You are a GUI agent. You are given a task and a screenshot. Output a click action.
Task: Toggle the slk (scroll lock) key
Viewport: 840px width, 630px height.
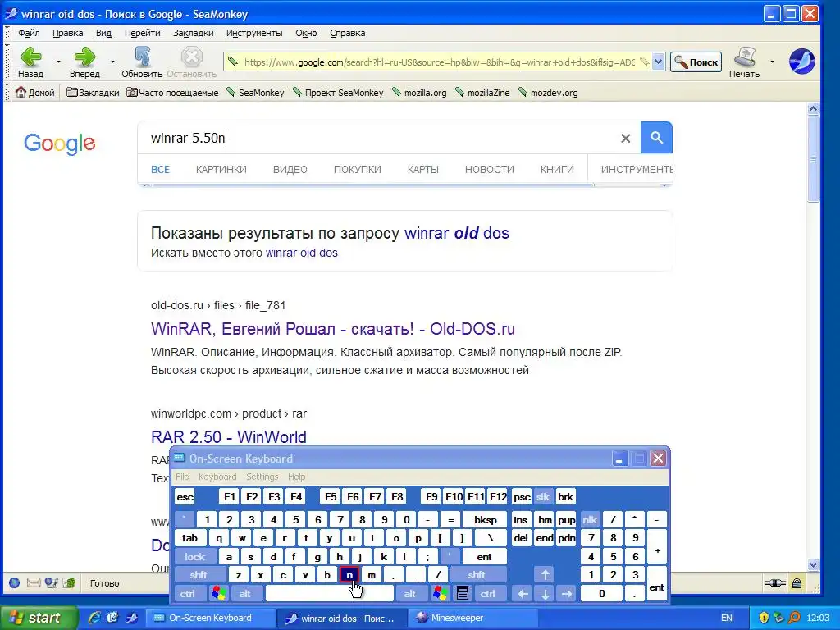[543, 497]
